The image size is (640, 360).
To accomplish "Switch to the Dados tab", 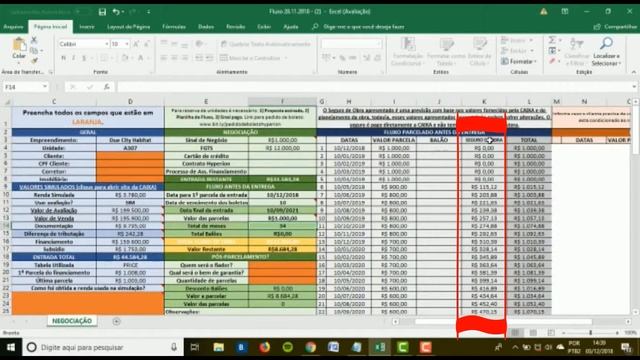I will click(206, 27).
